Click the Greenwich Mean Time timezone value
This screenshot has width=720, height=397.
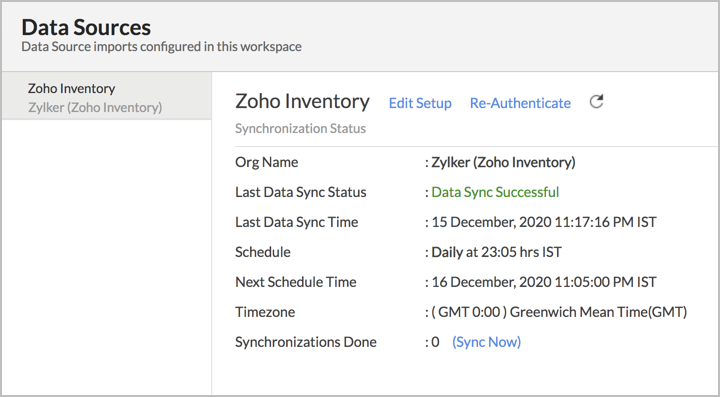(559, 312)
